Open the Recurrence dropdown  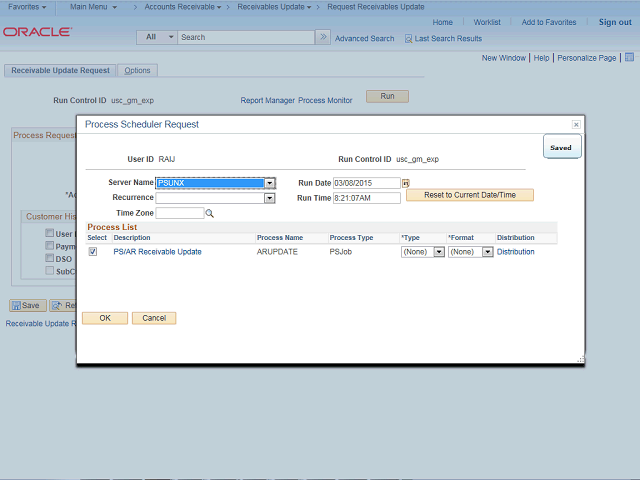pyautogui.click(x=270, y=198)
